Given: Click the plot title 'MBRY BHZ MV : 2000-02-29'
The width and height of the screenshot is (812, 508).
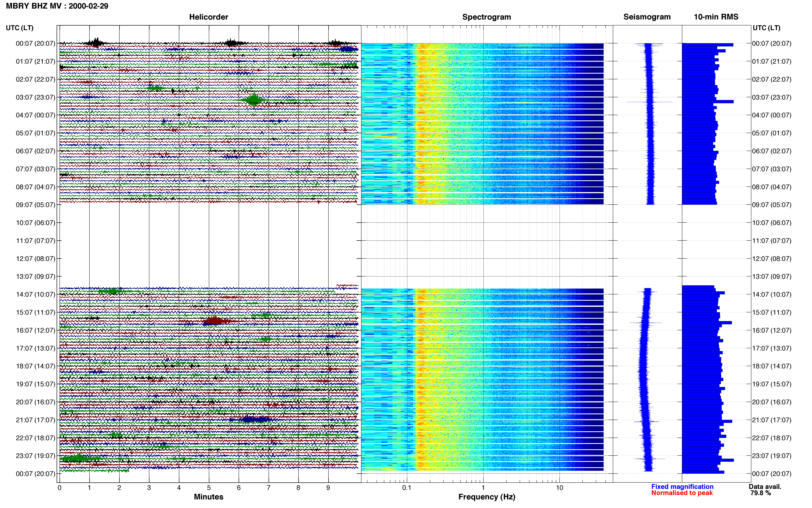Looking at the screenshot, I should click(x=57, y=6).
